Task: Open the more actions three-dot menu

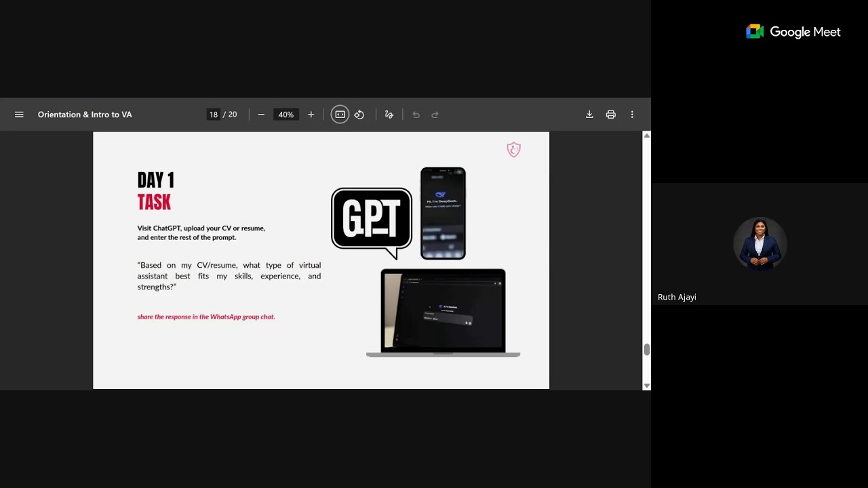Action: (x=632, y=115)
